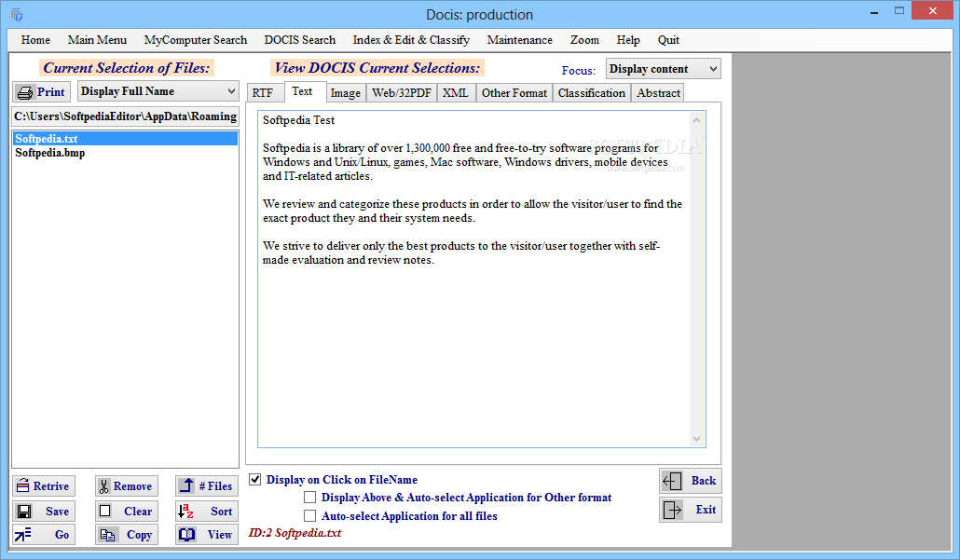Open the Maintenance menu
Screen dimensions: 960x560
pos(520,40)
